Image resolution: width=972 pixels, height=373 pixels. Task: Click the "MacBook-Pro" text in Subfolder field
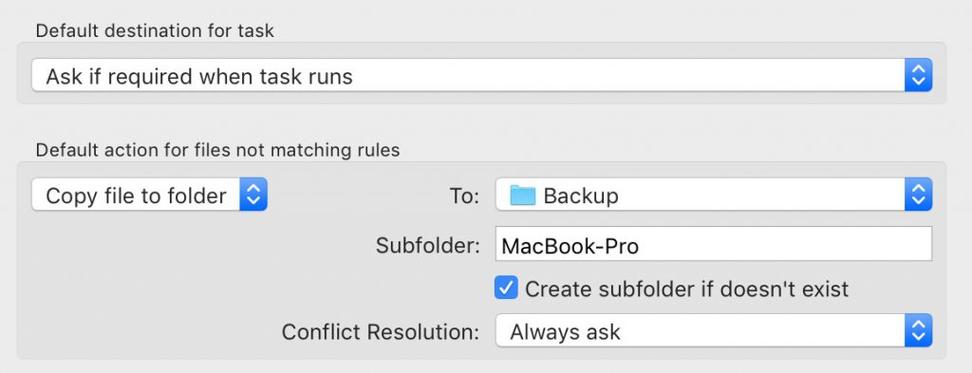coord(570,247)
